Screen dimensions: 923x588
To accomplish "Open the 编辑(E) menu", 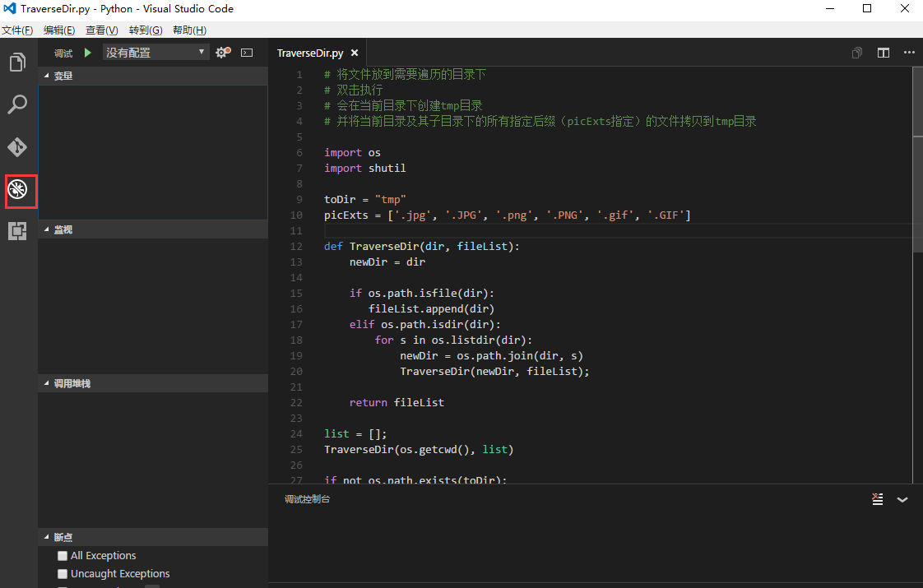I will coord(59,30).
